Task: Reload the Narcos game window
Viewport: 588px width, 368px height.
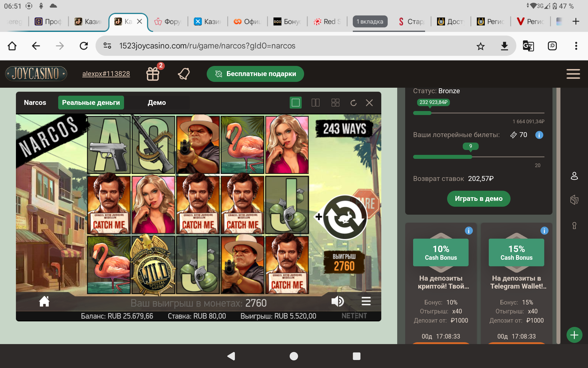Action: [x=353, y=103]
